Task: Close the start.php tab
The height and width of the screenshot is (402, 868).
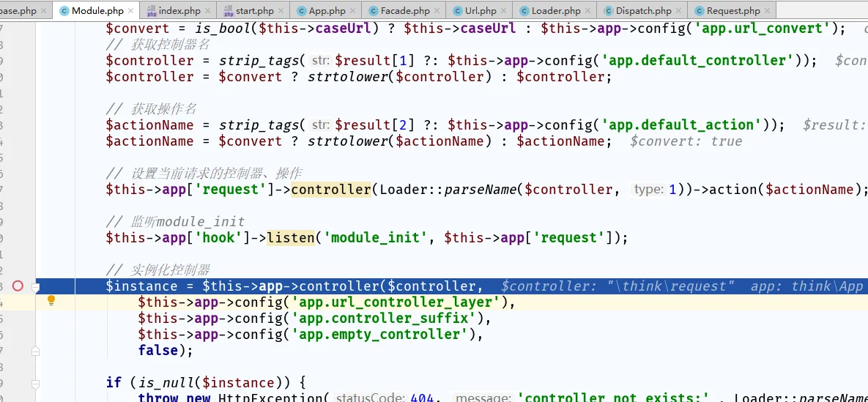Action: click(281, 11)
